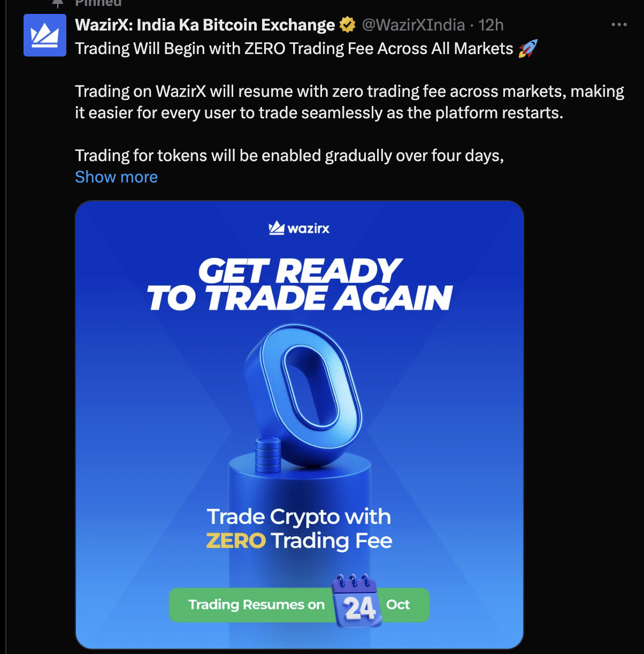Click the wazirx logo inside the banner image
Screen dimensions: 644x654
[x=299, y=228]
